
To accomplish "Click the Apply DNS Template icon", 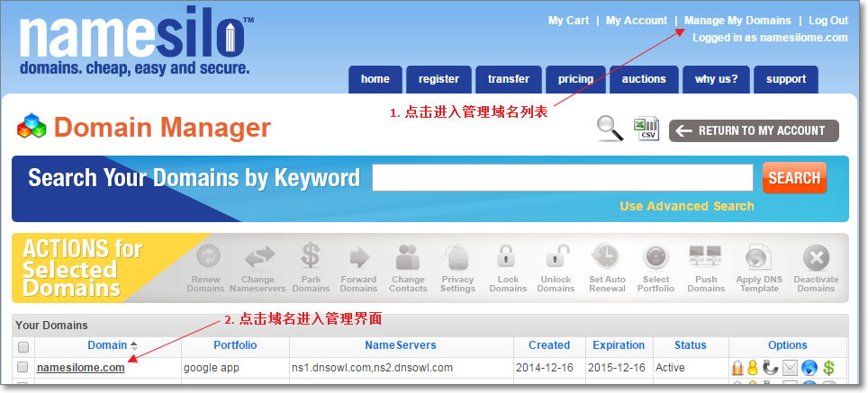I will [x=758, y=257].
